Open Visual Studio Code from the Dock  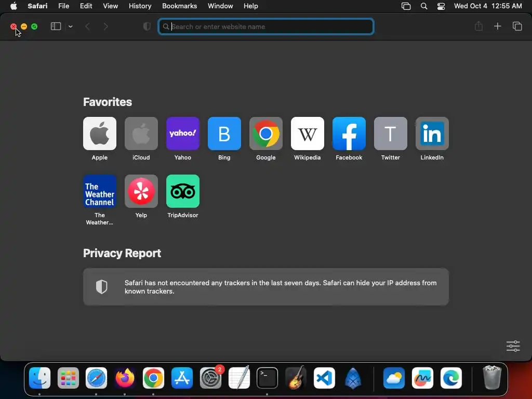coord(324,378)
